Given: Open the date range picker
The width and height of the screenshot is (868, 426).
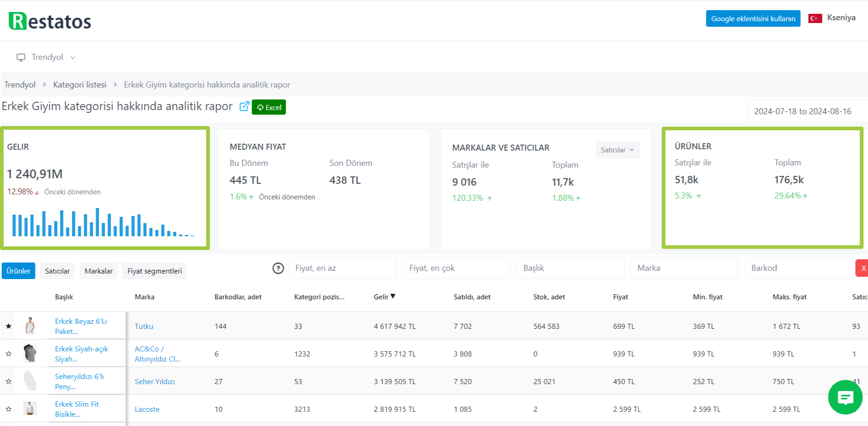Looking at the screenshot, I should click(x=807, y=111).
